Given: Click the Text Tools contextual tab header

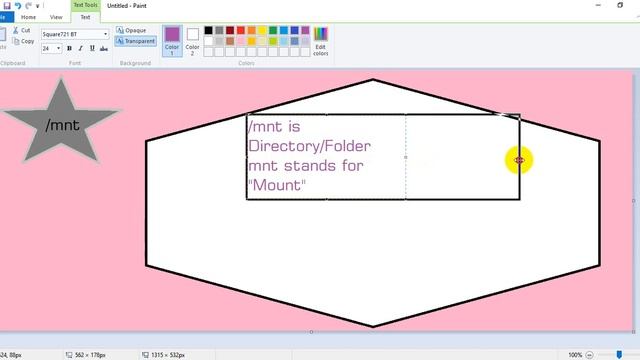Looking at the screenshot, I should pos(86,5).
